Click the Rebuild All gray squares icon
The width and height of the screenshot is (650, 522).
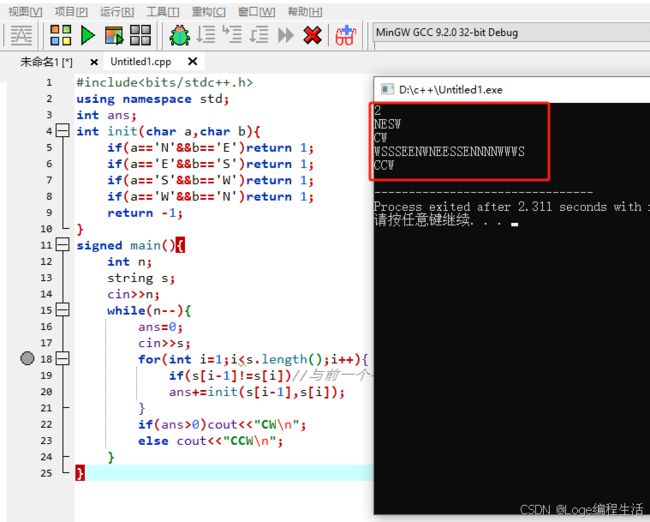tap(141, 35)
